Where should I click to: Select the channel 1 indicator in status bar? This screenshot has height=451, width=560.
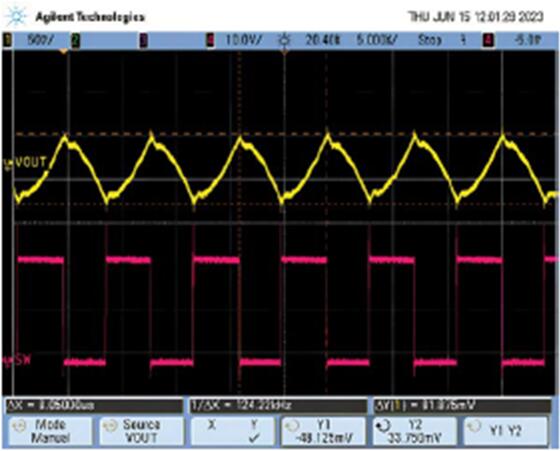pyautogui.click(x=7, y=40)
